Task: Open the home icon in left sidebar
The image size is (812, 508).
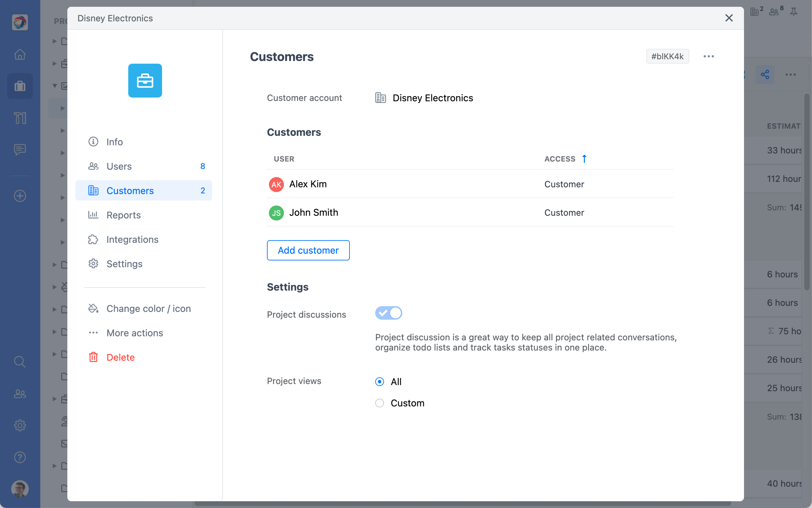Action: click(20, 55)
